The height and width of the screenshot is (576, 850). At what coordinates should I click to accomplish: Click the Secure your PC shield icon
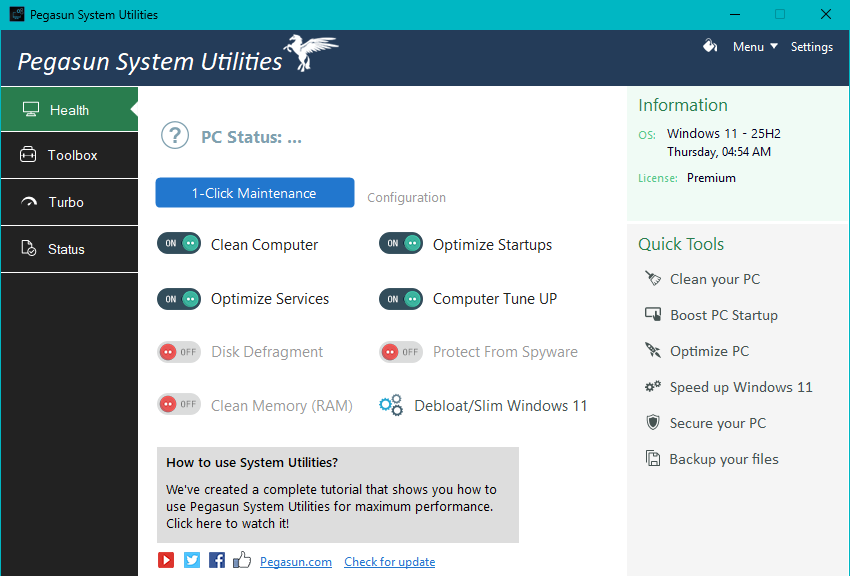tap(653, 423)
